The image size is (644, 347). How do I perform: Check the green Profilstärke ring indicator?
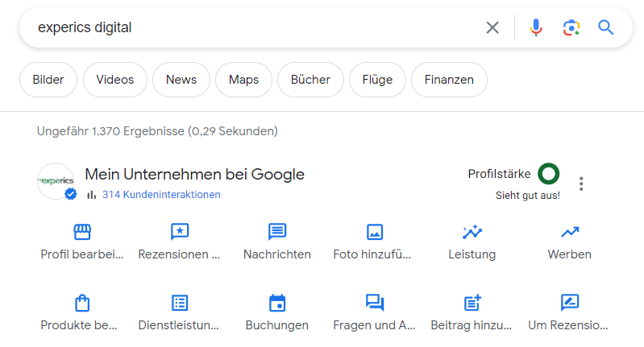pos(549,174)
